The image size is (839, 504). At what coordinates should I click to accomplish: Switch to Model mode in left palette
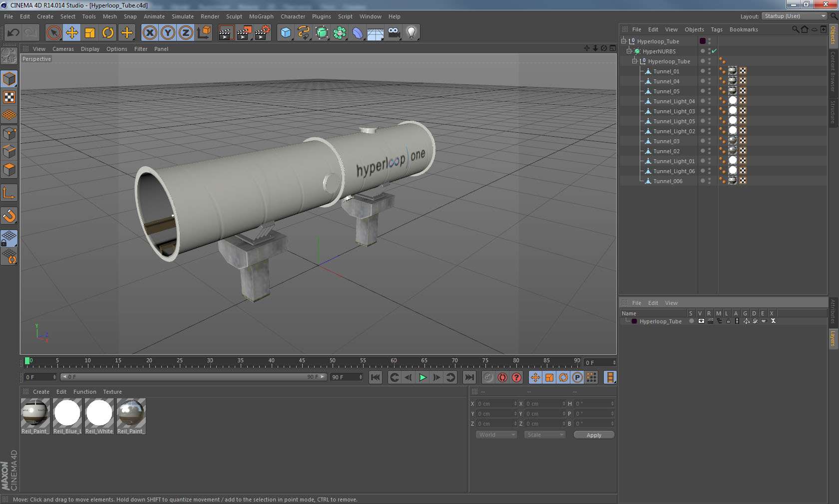click(9, 79)
